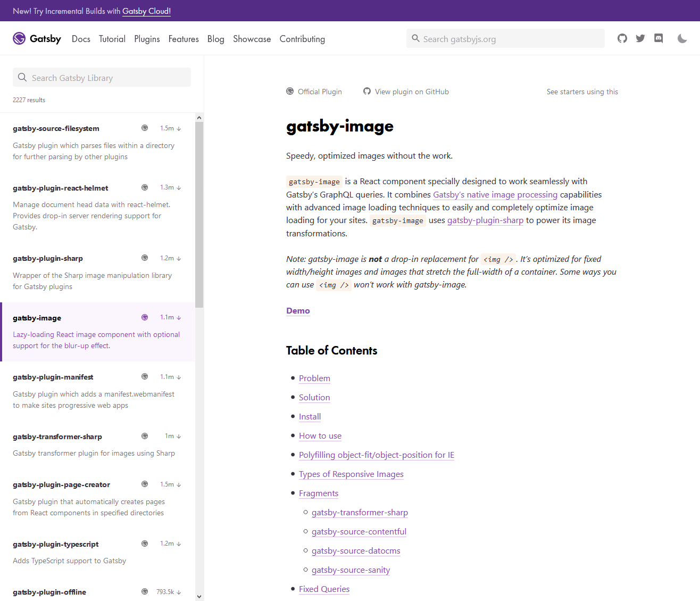This screenshot has width=700, height=601.
Task: Open the Contributing page
Action: click(302, 39)
